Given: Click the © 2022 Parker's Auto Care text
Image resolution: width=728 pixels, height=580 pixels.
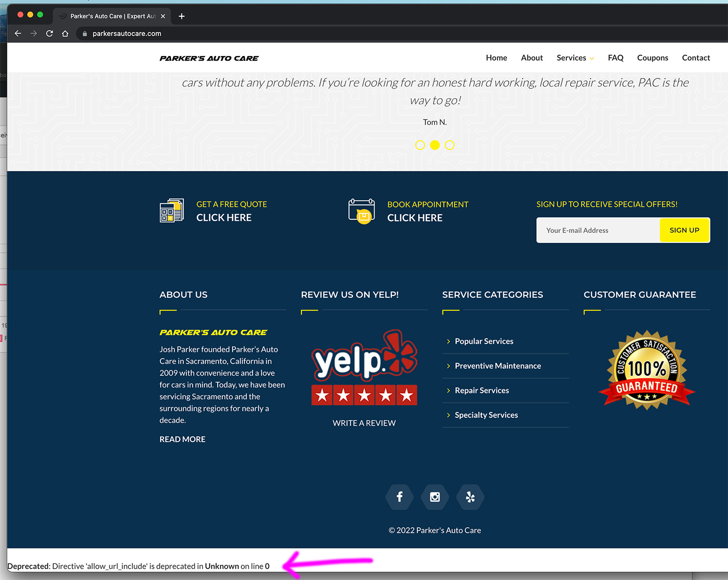Looking at the screenshot, I should (x=435, y=530).
